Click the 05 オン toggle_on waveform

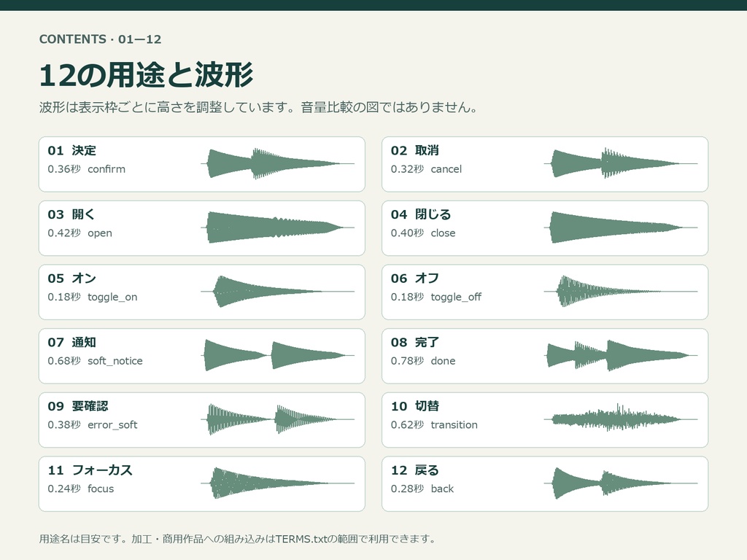point(278,292)
